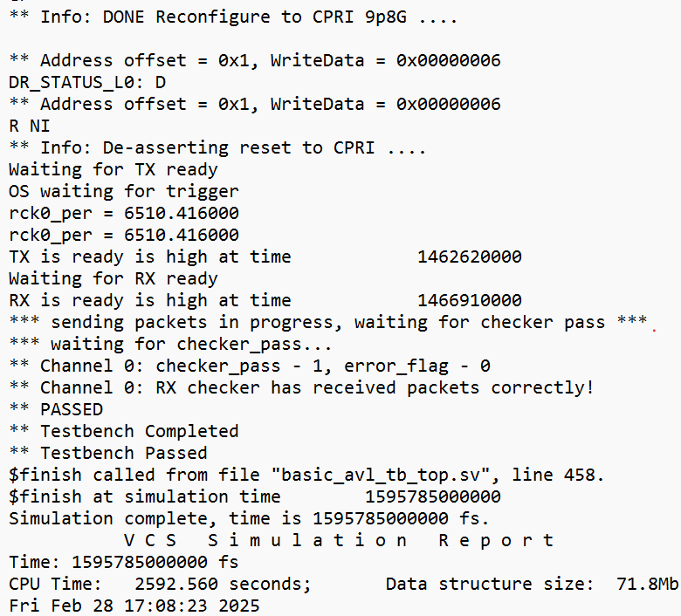Click the "Testbench Passed" line
681x616 pixels.
107,453
